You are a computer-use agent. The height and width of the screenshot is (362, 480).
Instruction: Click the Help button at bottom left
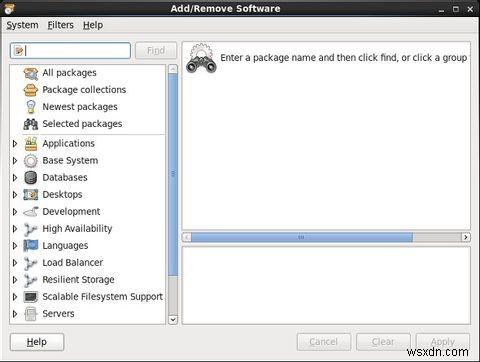pyautogui.click(x=37, y=342)
